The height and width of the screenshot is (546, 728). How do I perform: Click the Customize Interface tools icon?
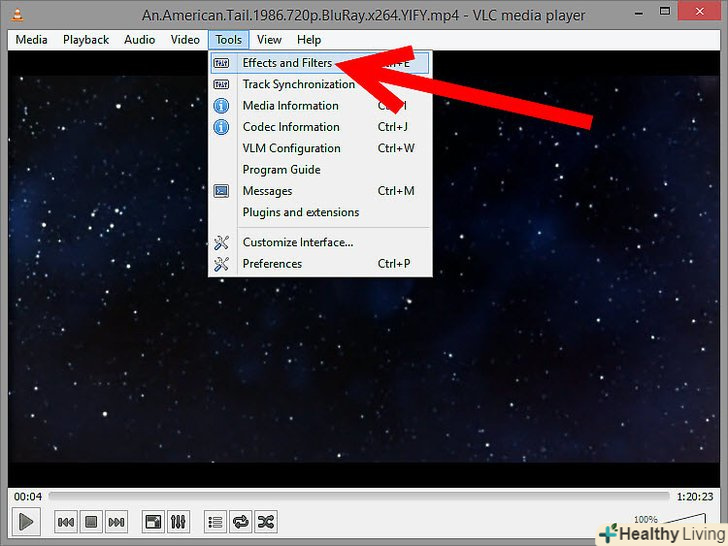click(x=221, y=242)
